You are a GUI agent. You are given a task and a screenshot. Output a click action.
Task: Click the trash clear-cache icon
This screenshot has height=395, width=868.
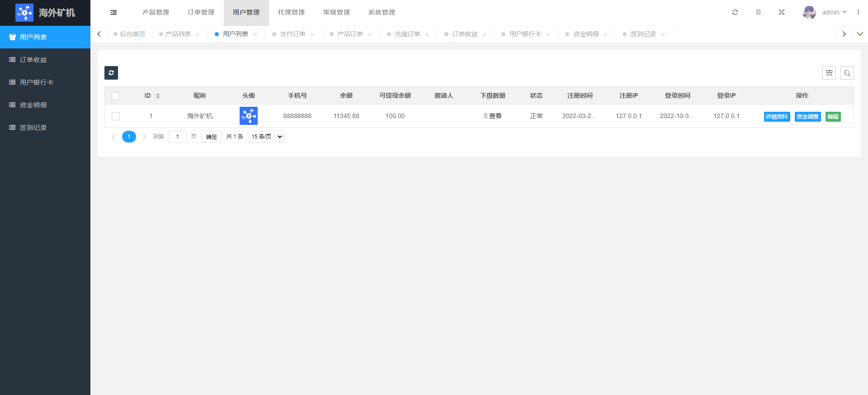758,13
